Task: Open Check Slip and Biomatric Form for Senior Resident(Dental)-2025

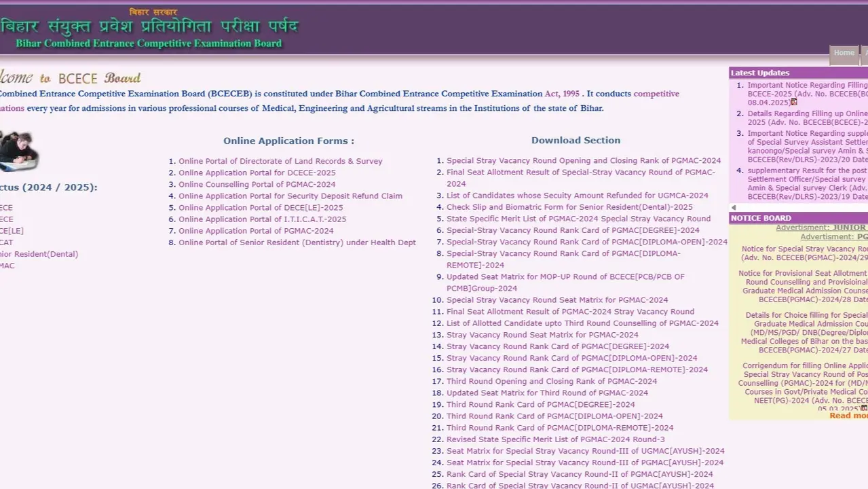Action: tap(567, 206)
